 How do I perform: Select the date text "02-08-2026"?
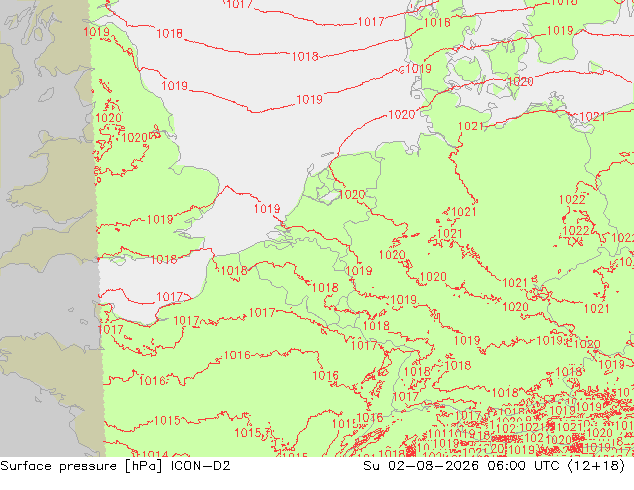point(433,466)
